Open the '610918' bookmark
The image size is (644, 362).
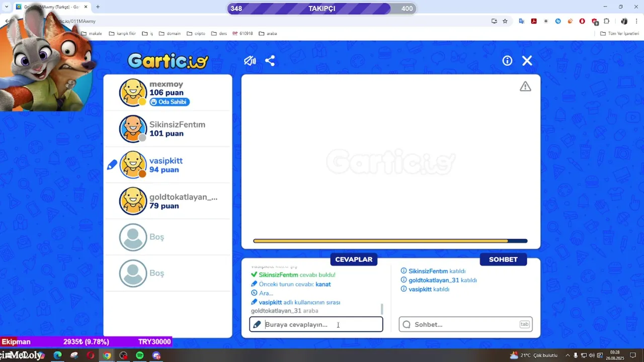pos(243,34)
